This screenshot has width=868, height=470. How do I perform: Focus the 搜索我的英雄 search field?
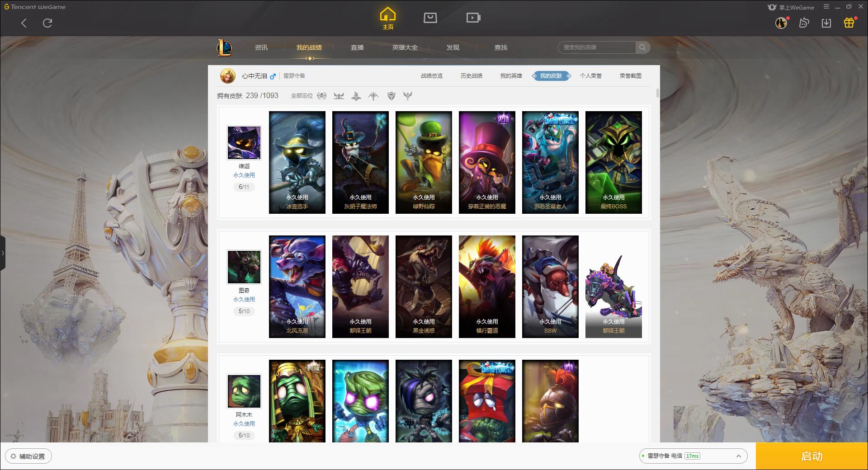597,47
